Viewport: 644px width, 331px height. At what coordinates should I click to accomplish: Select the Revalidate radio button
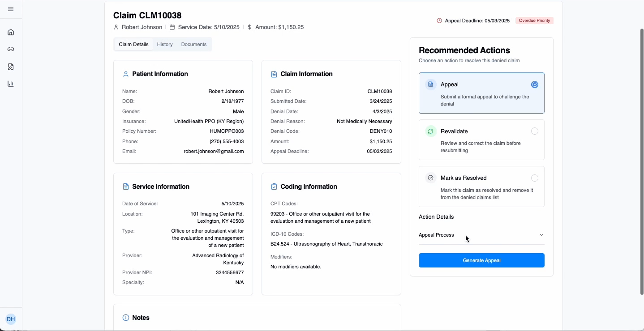coord(534,131)
